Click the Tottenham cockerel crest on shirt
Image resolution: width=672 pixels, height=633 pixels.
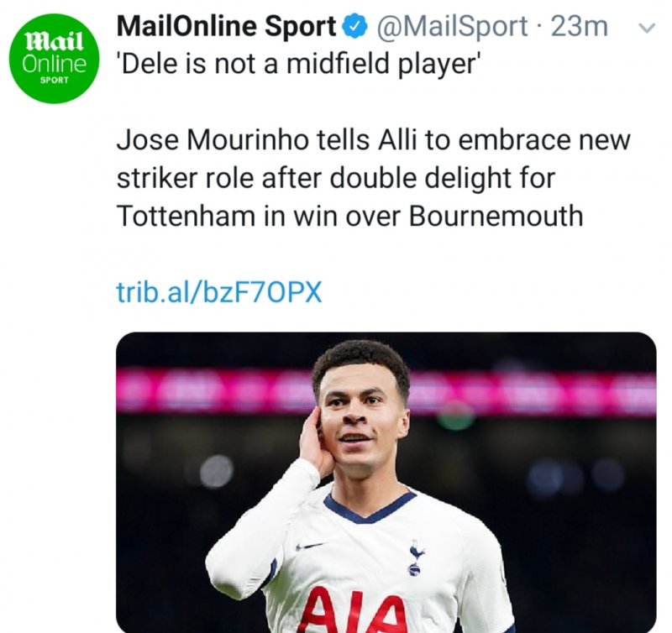(415, 557)
